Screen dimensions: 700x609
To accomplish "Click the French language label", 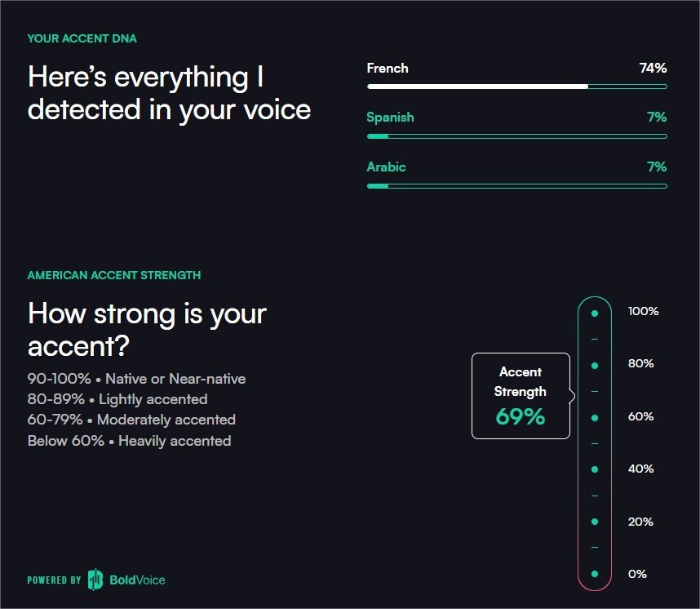I will pyautogui.click(x=388, y=68).
